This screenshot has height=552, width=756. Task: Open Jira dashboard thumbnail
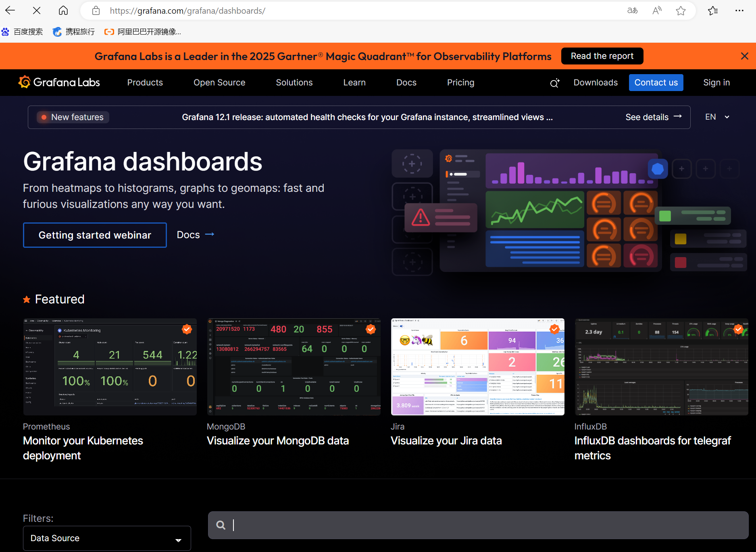[x=478, y=367]
